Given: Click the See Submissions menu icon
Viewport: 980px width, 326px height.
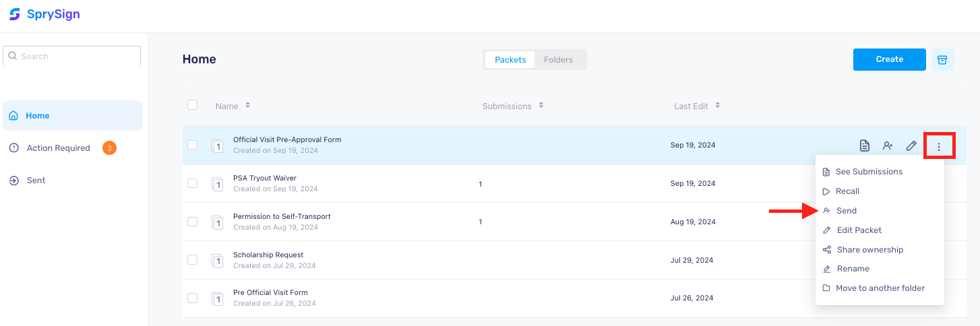Looking at the screenshot, I should click(x=826, y=172).
